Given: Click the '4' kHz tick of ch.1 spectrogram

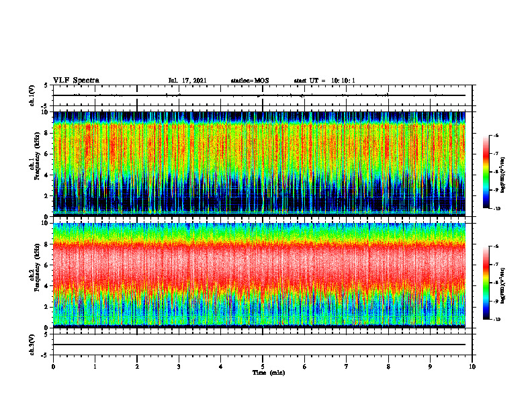Looking at the screenshot, I should tap(47, 175).
